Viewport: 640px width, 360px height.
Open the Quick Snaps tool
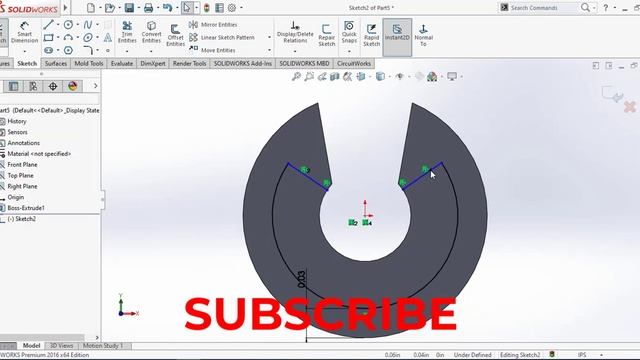pos(349,32)
